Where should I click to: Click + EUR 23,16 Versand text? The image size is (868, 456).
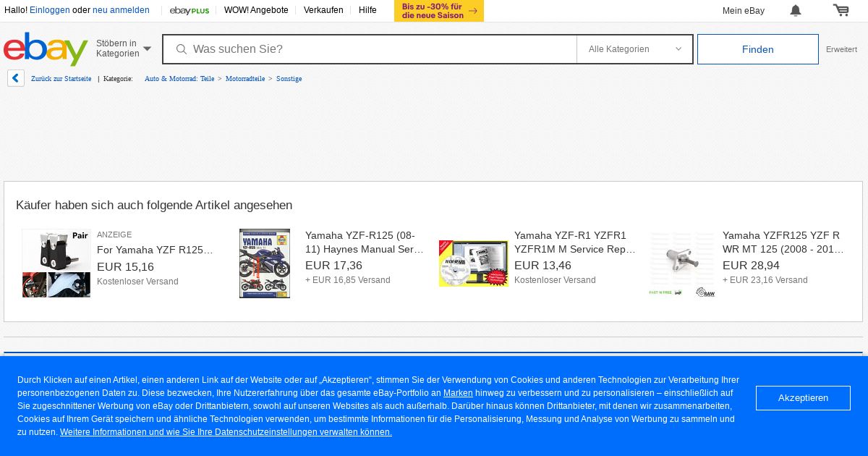[x=765, y=280]
